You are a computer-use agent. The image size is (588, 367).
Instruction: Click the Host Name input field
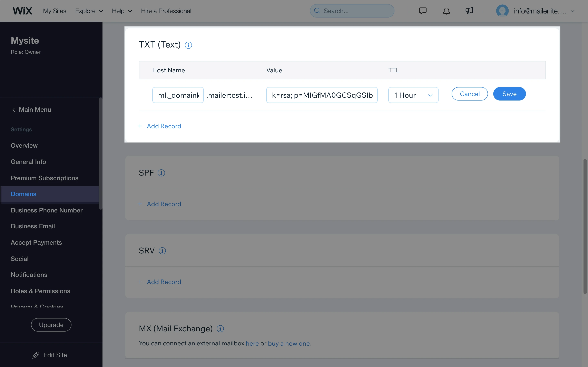pyautogui.click(x=178, y=95)
